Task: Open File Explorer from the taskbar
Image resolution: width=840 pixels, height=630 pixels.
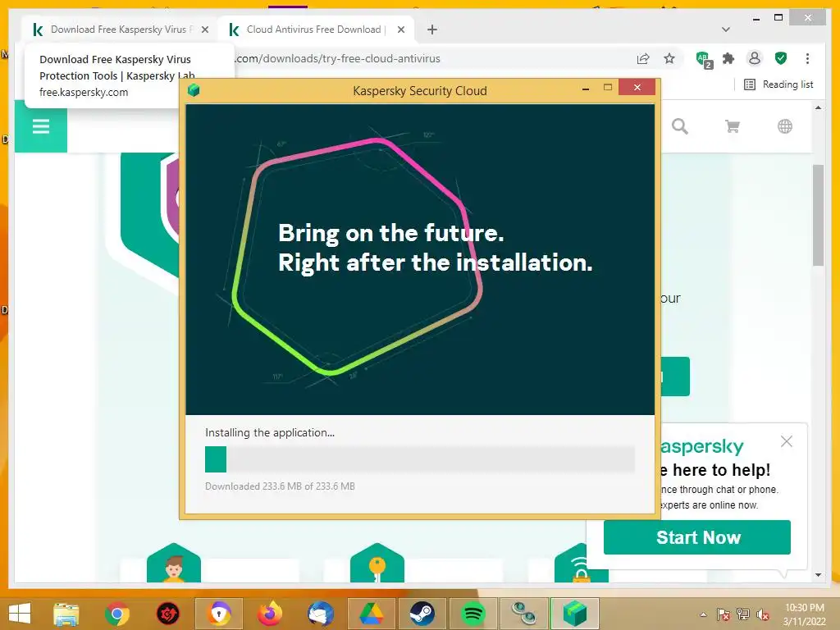Action: point(66,614)
